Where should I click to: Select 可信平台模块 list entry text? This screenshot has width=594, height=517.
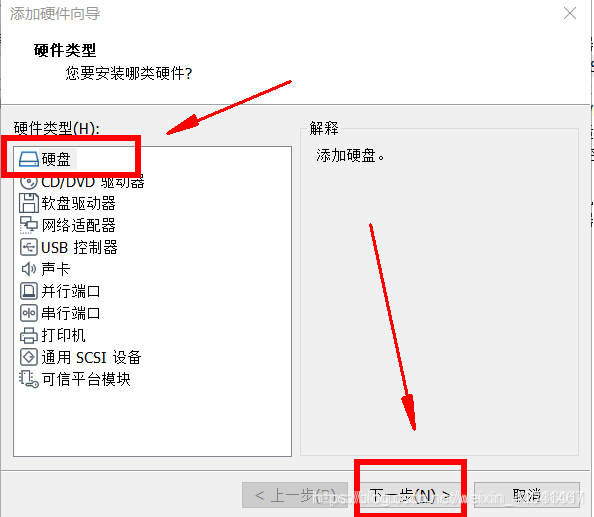click(86, 379)
